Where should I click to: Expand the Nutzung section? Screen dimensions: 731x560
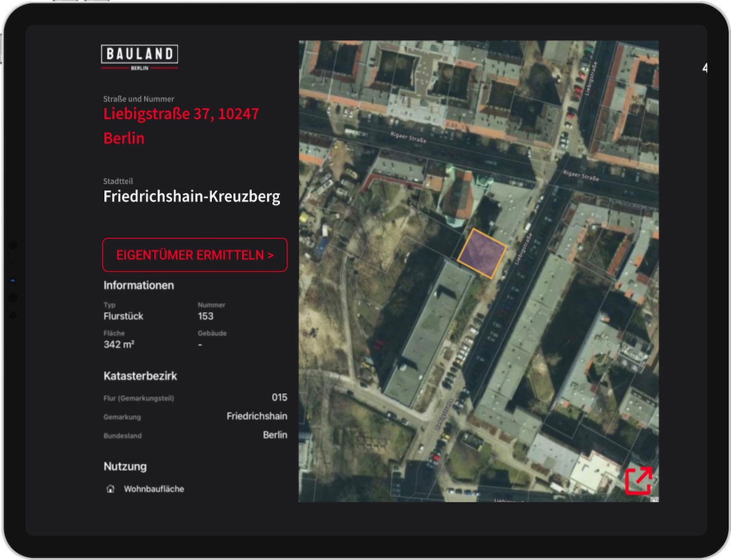tap(125, 466)
